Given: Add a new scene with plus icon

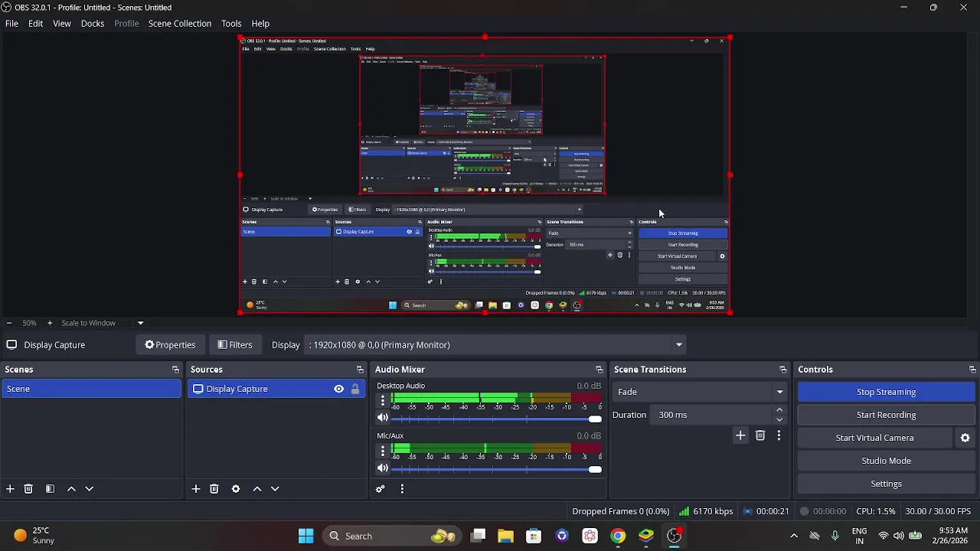Looking at the screenshot, I should 10,489.
